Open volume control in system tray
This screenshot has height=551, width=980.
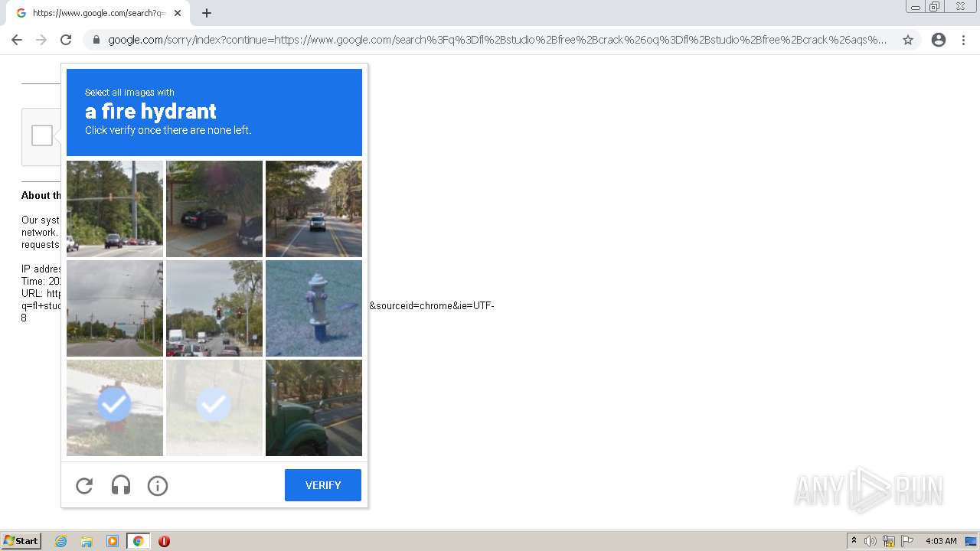click(871, 541)
